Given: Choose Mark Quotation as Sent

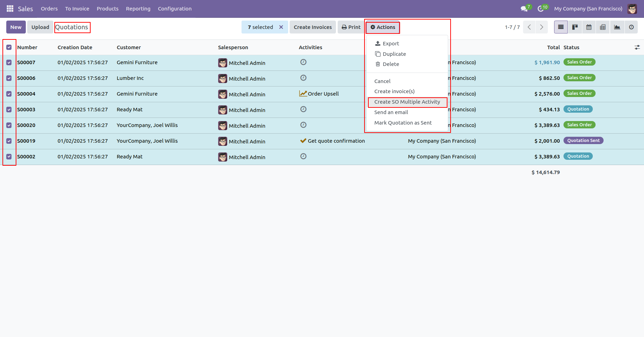Looking at the screenshot, I should (407, 123).
